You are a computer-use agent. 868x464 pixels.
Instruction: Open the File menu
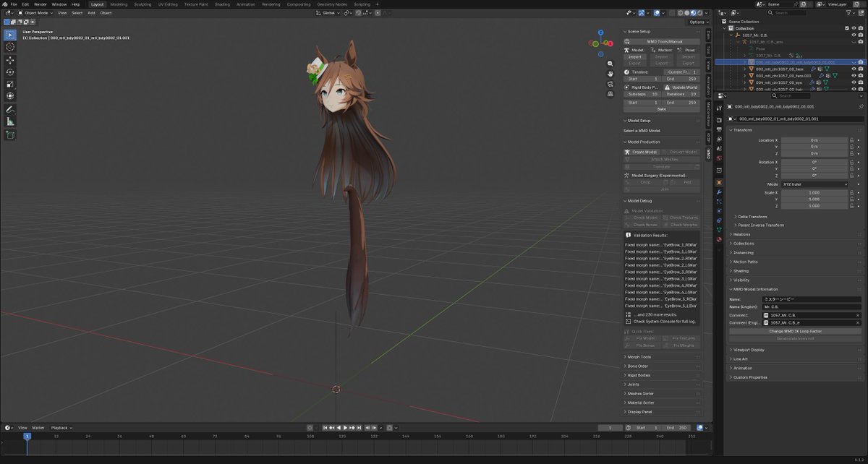point(14,4)
